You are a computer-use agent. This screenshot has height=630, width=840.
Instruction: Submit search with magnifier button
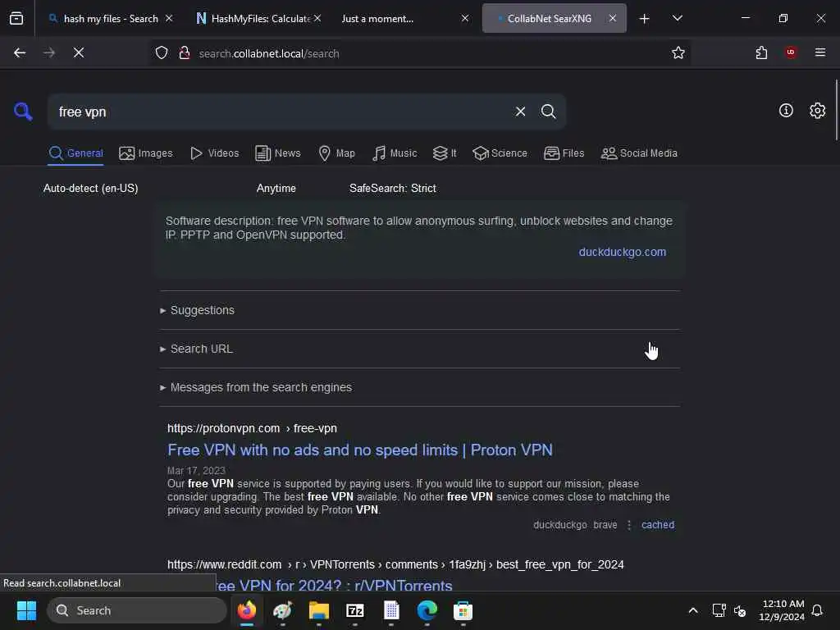point(548,112)
